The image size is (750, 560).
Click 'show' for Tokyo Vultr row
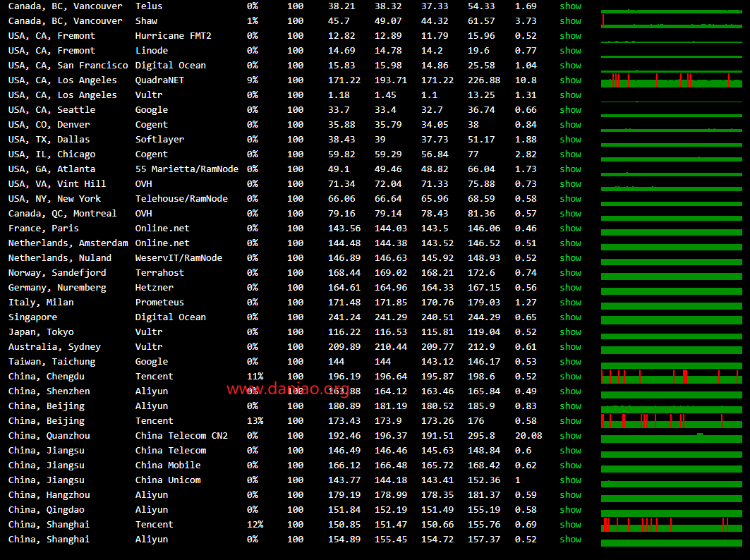point(570,332)
